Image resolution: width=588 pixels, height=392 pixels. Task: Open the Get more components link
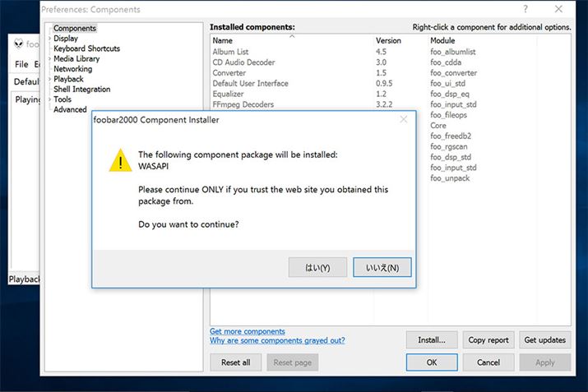pos(248,331)
